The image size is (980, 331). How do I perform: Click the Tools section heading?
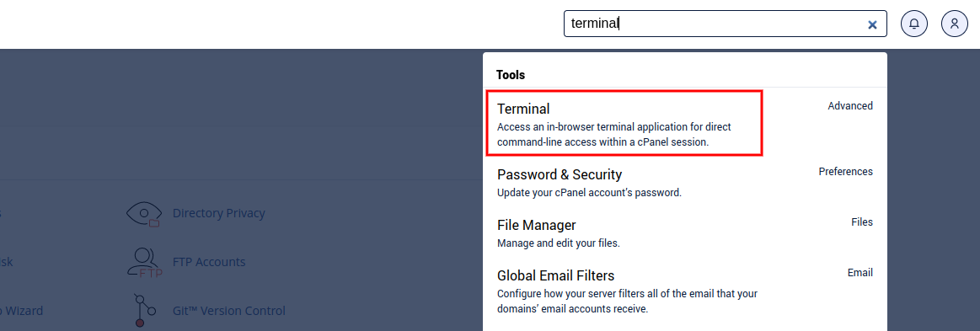(511, 75)
